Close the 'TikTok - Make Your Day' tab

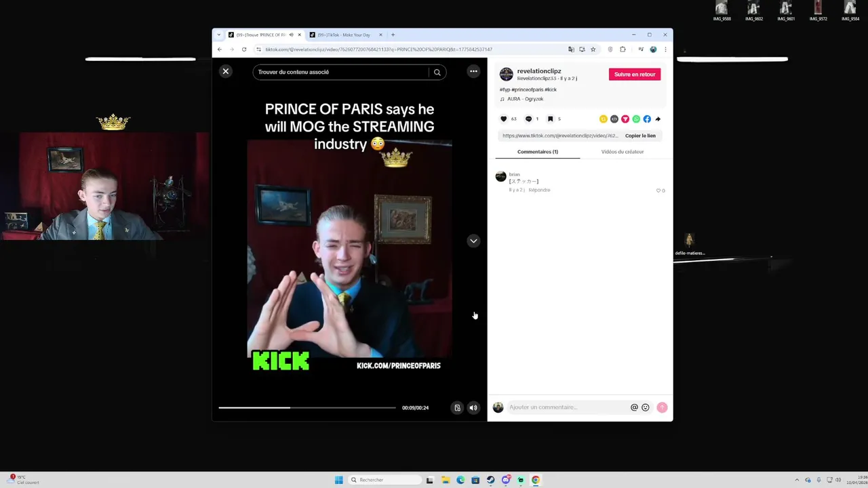tap(380, 35)
